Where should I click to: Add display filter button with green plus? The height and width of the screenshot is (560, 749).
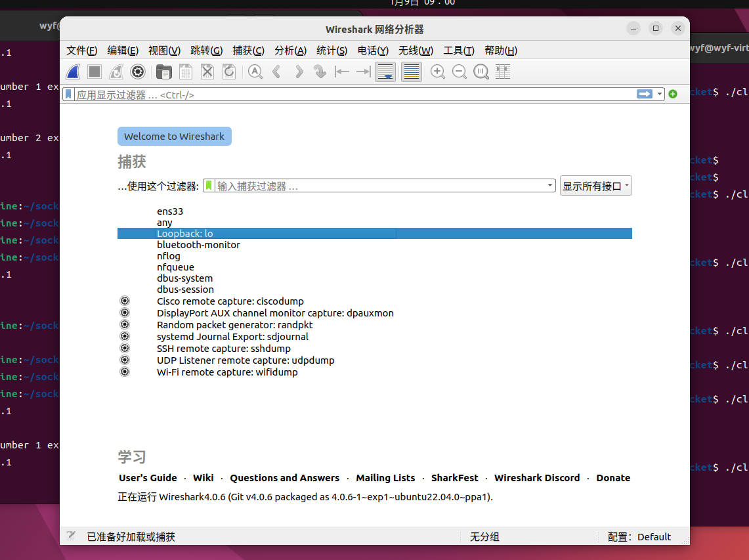tap(673, 94)
